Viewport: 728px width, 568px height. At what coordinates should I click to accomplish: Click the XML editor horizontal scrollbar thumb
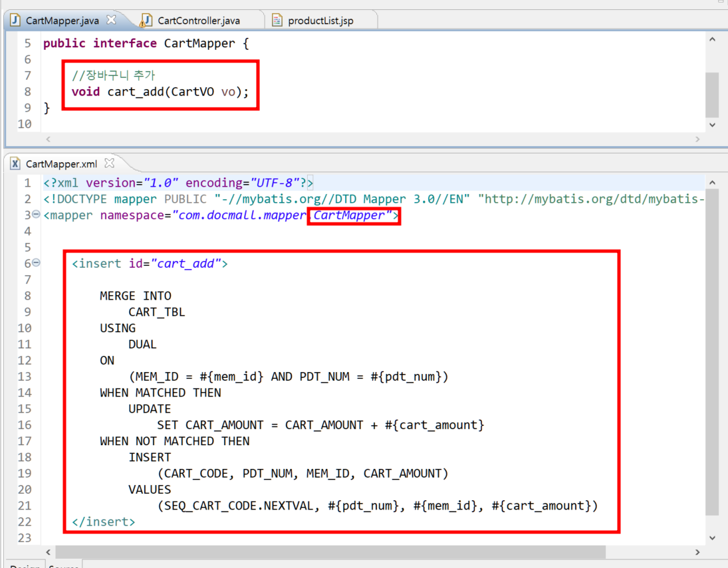coord(330,552)
